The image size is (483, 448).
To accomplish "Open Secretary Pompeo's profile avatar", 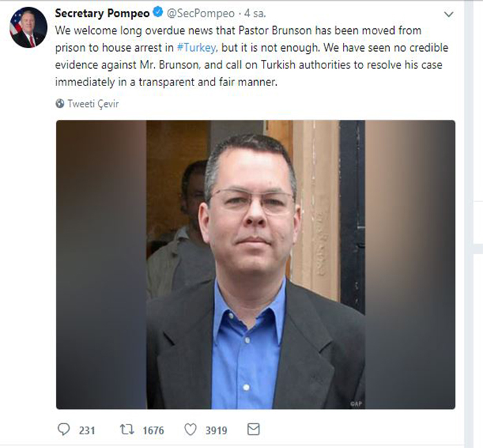I will pos(28,28).
